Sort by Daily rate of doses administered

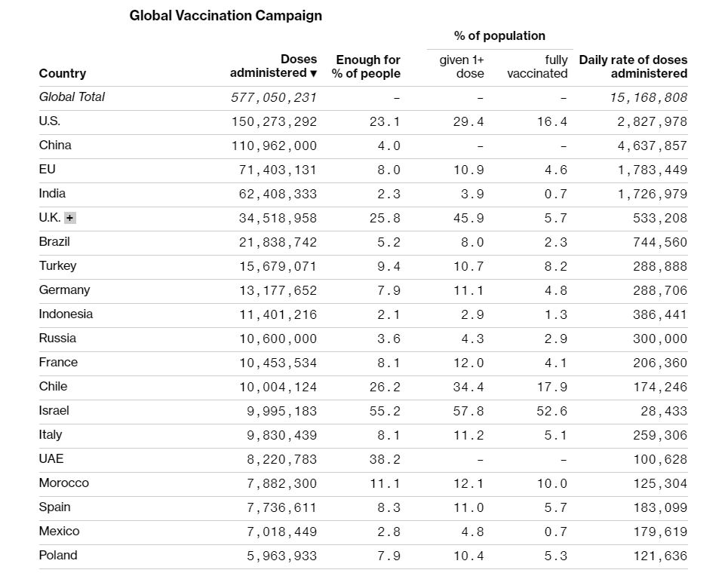pyautogui.click(x=633, y=66)
